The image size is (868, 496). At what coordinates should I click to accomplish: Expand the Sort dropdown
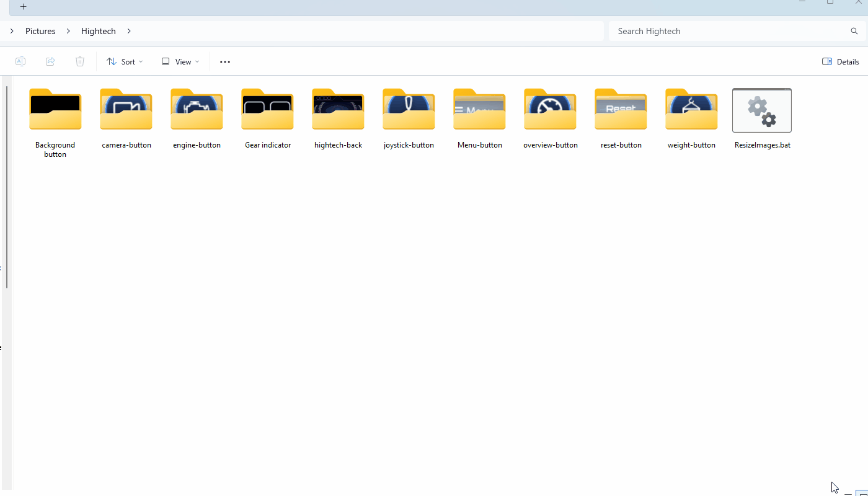tap(125, 61)
